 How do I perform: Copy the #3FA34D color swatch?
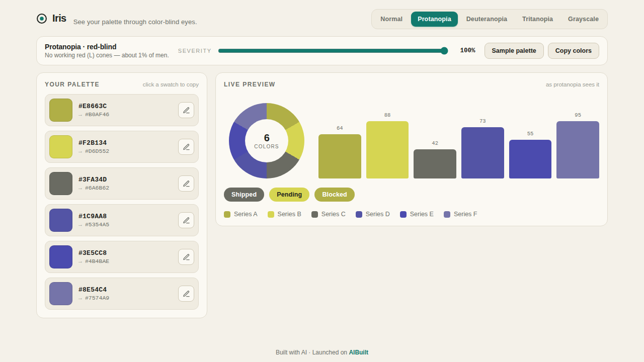[61, 184]
